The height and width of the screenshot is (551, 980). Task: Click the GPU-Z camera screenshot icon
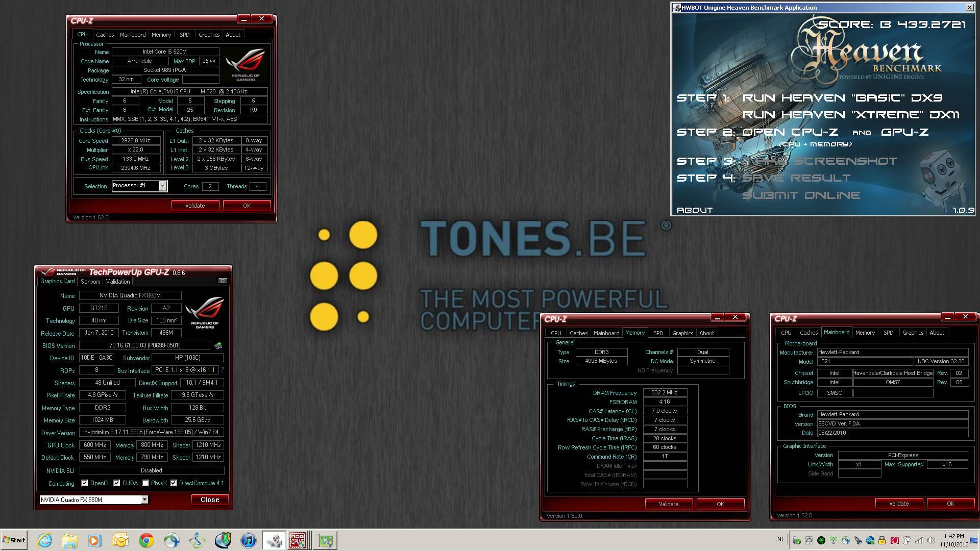pos(223,281)
